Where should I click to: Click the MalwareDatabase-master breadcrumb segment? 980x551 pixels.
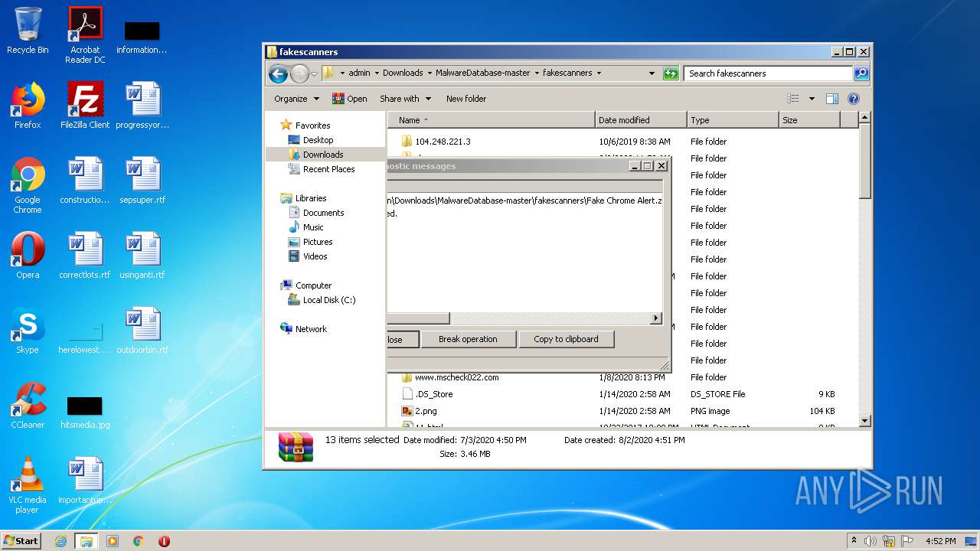coord(482,73)
